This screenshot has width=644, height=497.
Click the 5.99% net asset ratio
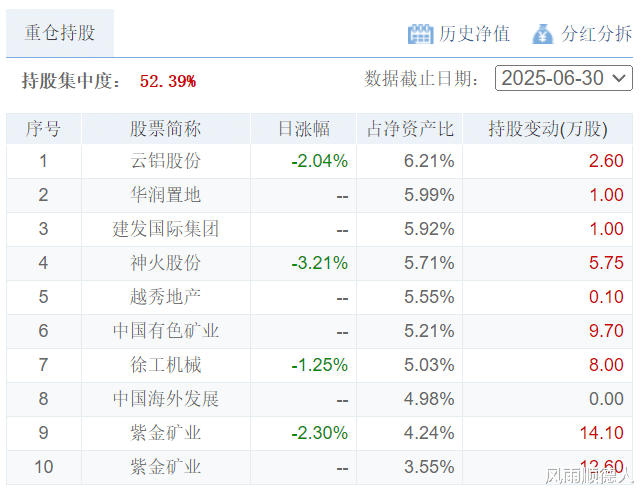pos(429,195)
